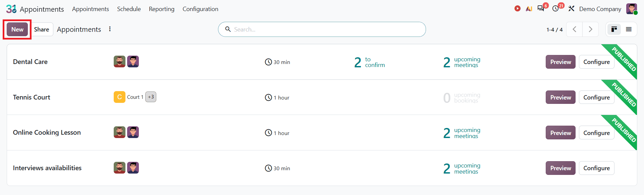The height and width of the screenshot is (195, 644).
Task: Configure the Tennis Court appointment
Action: [x=597, y=97]
